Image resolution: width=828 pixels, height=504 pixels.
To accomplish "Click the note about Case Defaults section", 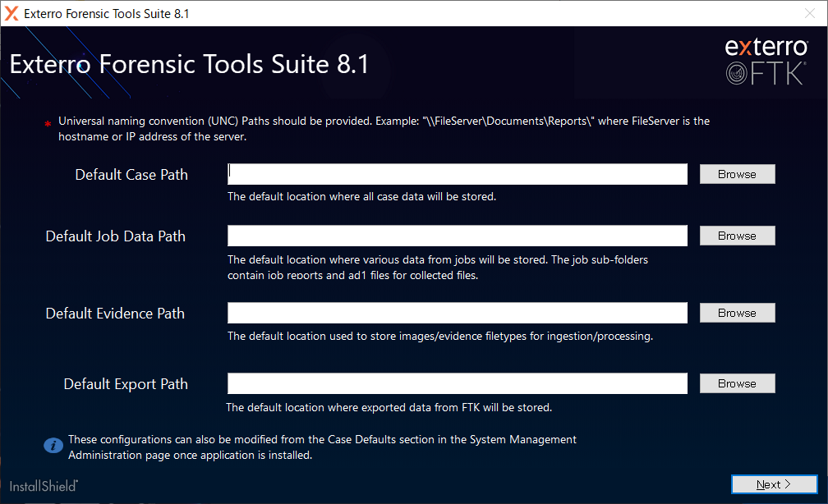I will [322, 447].
